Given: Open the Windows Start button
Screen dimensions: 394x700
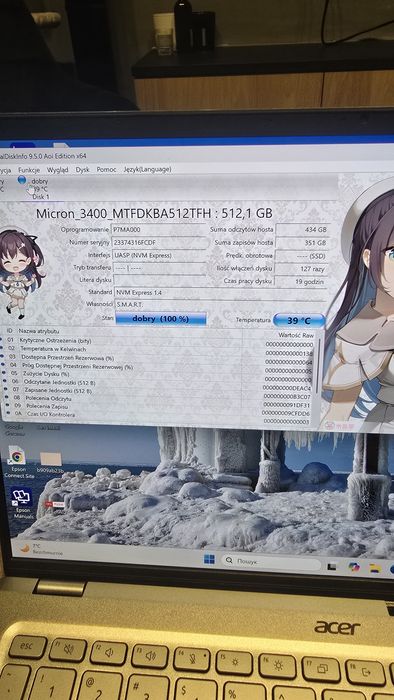Looking at the screenshot, I should (209, 559).
